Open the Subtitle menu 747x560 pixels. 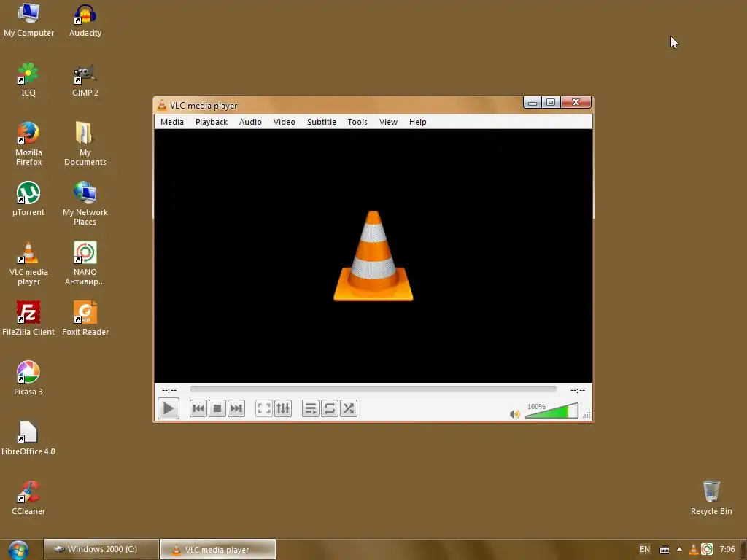[x=322, y=122]
